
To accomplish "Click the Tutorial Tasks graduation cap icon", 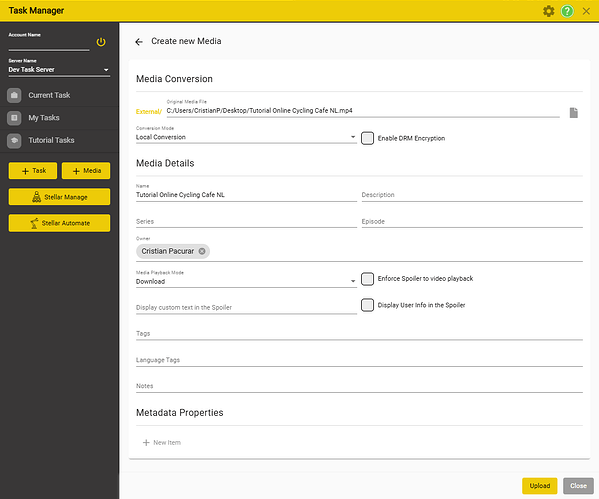I will (14, 140).
